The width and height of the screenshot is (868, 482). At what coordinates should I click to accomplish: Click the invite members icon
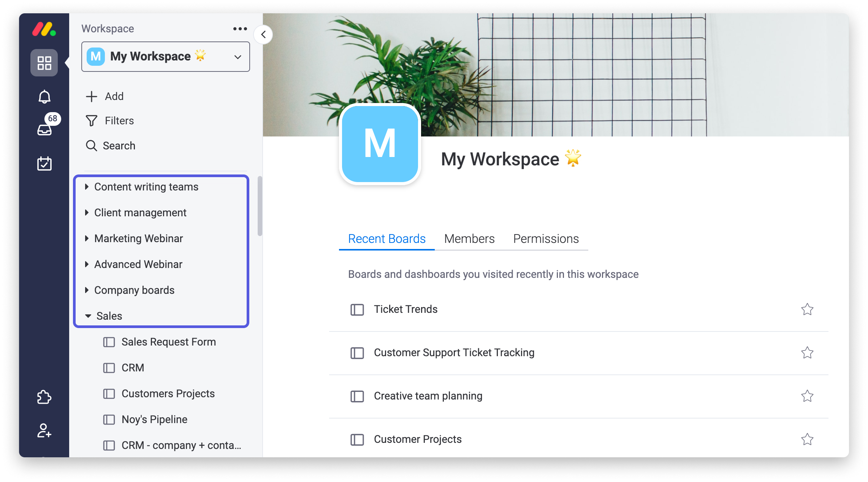(44, 431)
